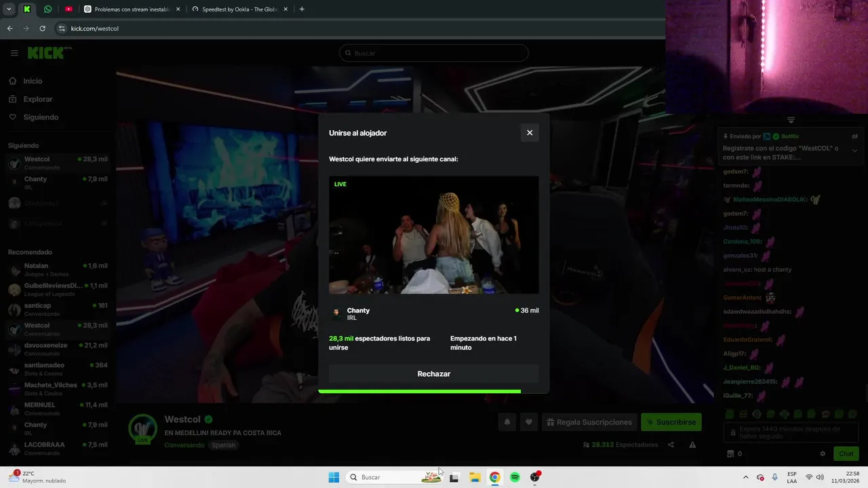Click the site information icon in address bar
The height and width of the screenshot is (488, 868).
62,28
